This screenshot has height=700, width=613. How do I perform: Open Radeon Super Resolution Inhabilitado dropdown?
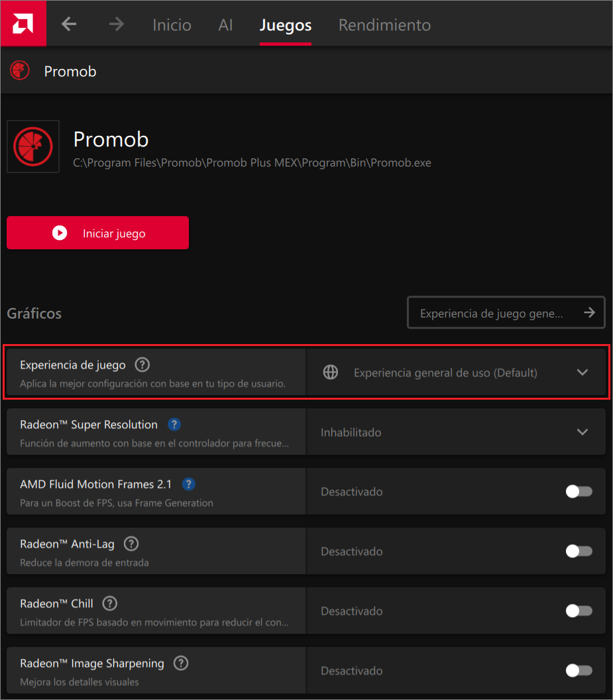click(457, 432)
